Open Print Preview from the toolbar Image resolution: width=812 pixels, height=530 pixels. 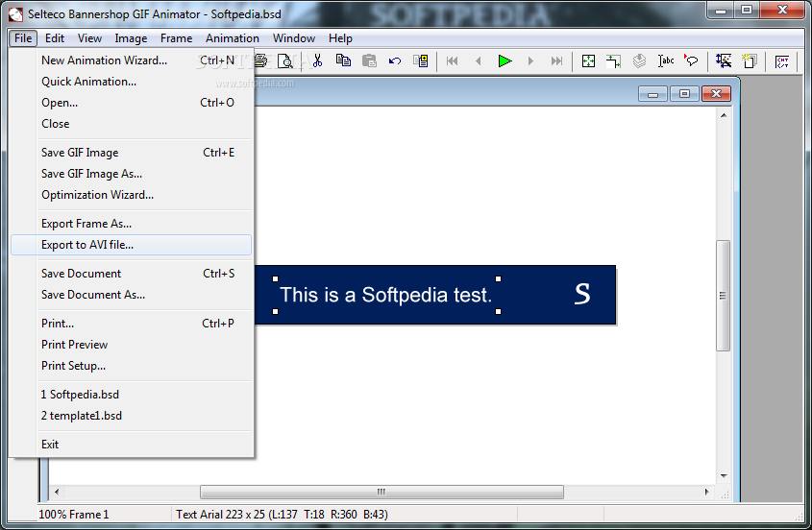(x=284, y=61)
